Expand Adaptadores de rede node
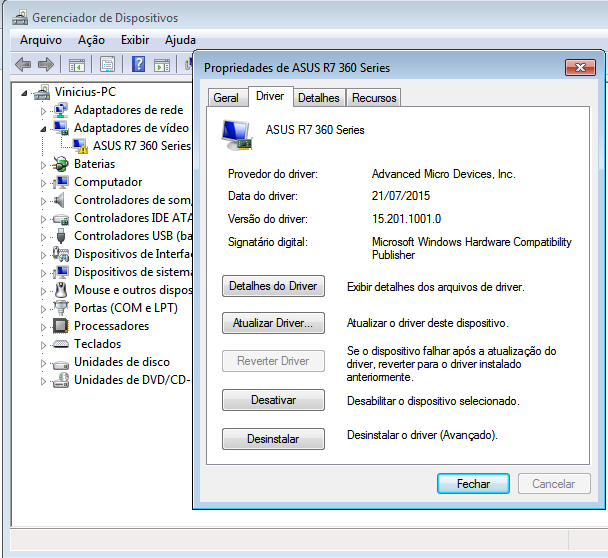 pos(43,111)
